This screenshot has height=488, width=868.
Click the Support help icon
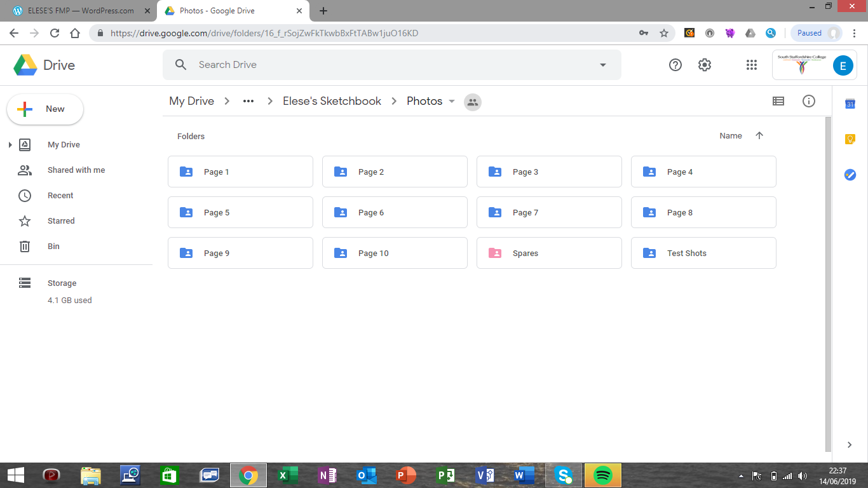675,65
